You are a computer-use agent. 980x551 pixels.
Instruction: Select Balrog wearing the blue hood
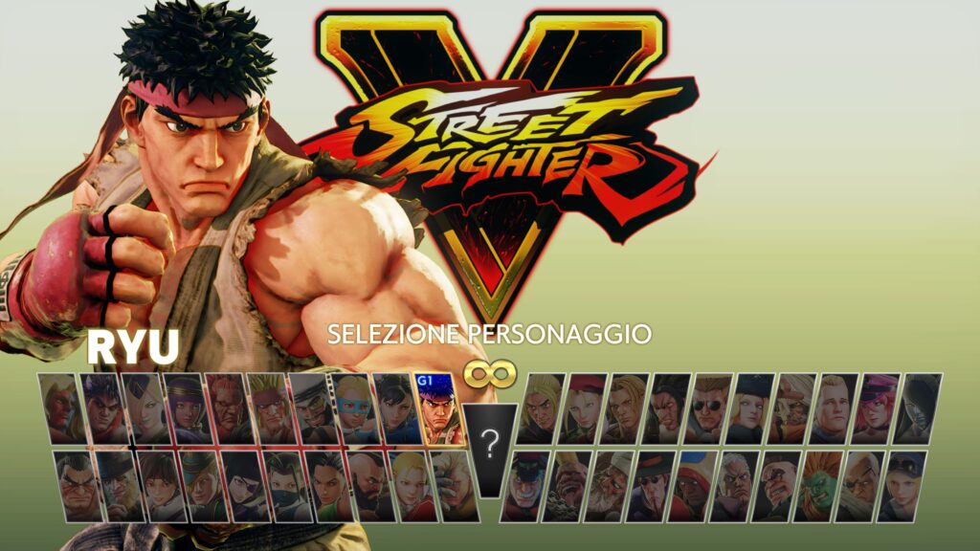click(694, 487)
